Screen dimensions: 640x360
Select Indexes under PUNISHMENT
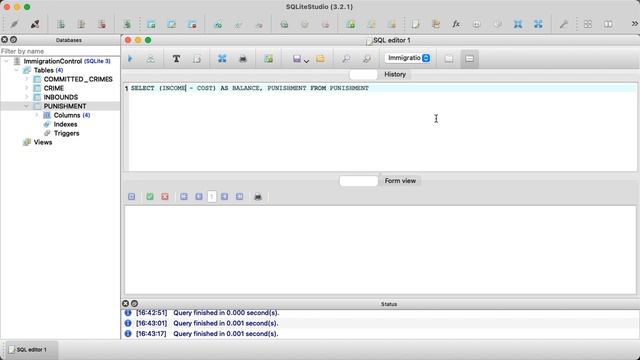click(x=65, y=124)
